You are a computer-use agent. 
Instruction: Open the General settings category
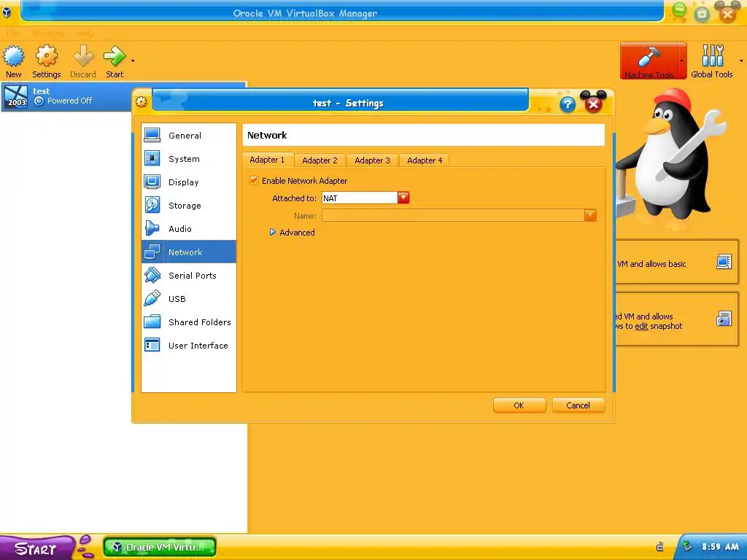coord(189,135)
